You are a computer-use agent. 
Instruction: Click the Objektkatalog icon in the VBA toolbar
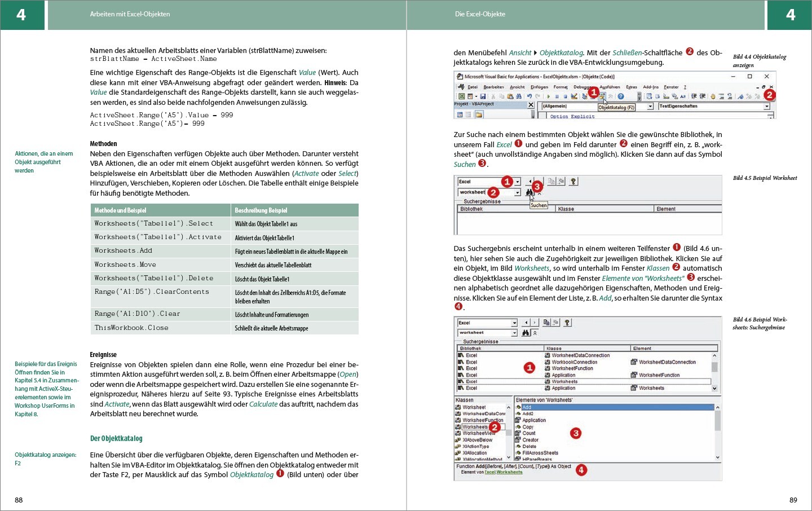(x=602, y=96)
